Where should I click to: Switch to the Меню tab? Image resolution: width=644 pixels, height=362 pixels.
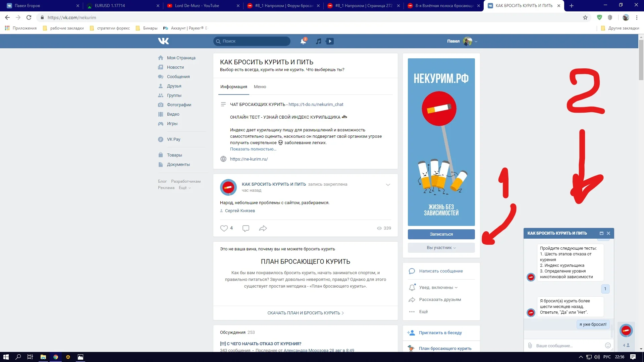260,87
